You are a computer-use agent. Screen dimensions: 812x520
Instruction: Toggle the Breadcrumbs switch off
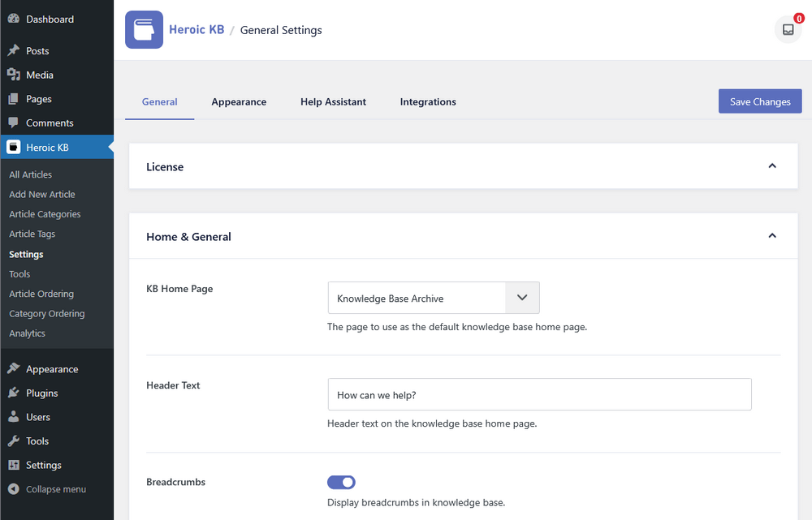point(341,482)
